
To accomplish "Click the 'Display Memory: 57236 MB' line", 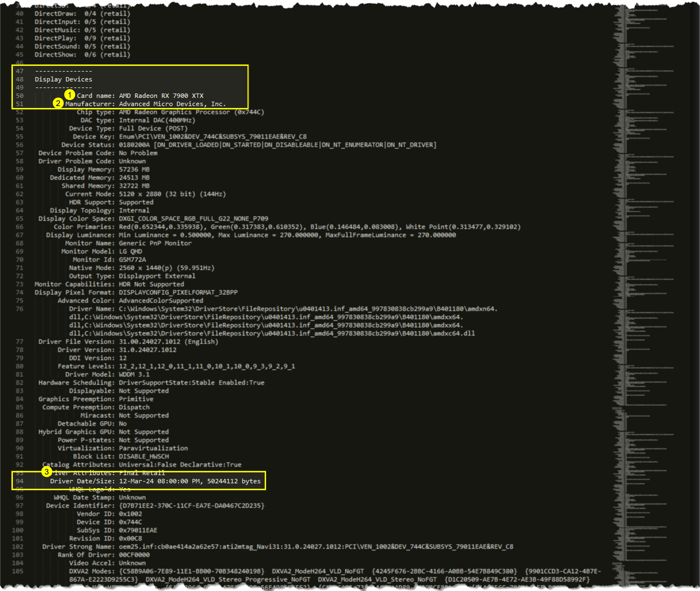I will click(104, 169).
